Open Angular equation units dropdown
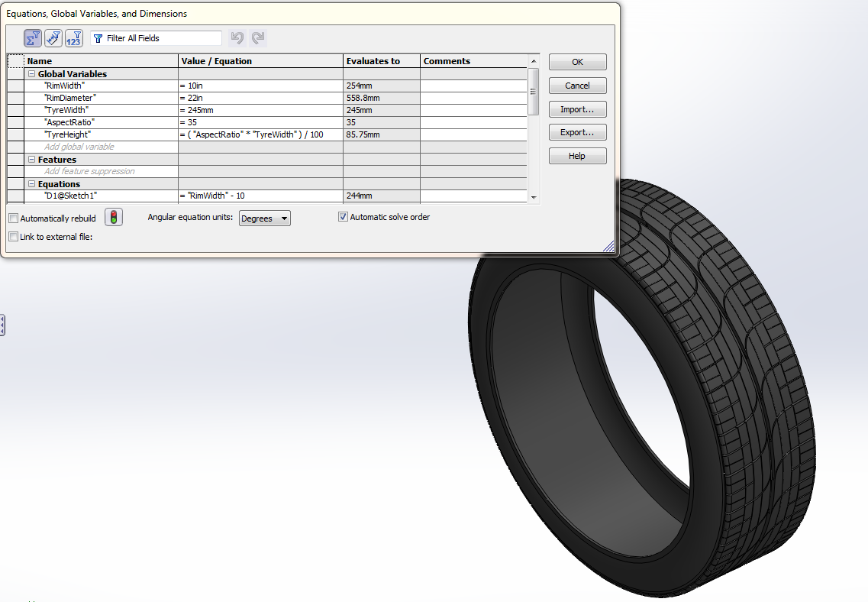This screenshot has width=868, height=602. pos(265,218)
